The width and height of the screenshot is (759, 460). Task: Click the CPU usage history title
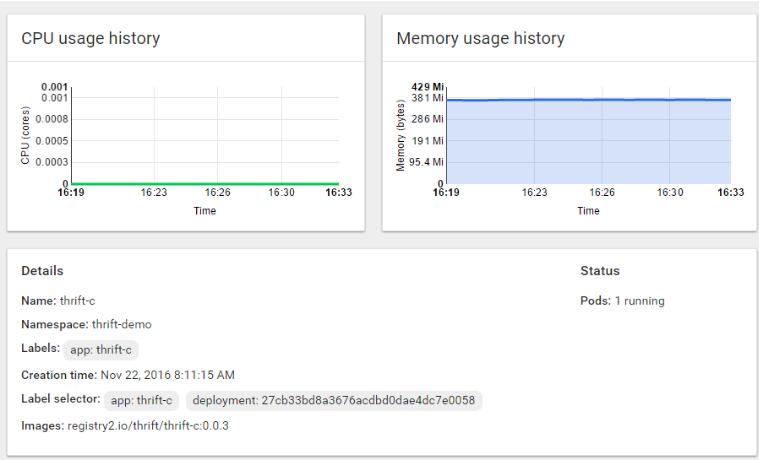point(91,39)
